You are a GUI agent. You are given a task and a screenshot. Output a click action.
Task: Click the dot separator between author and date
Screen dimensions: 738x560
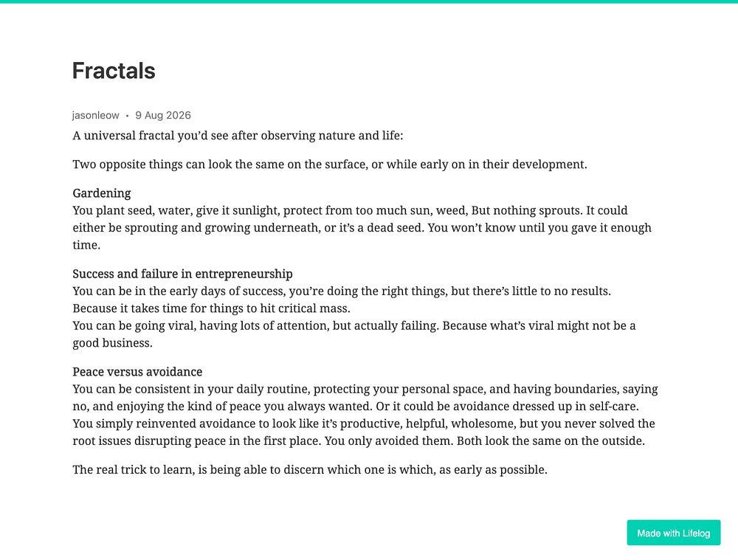127,116
